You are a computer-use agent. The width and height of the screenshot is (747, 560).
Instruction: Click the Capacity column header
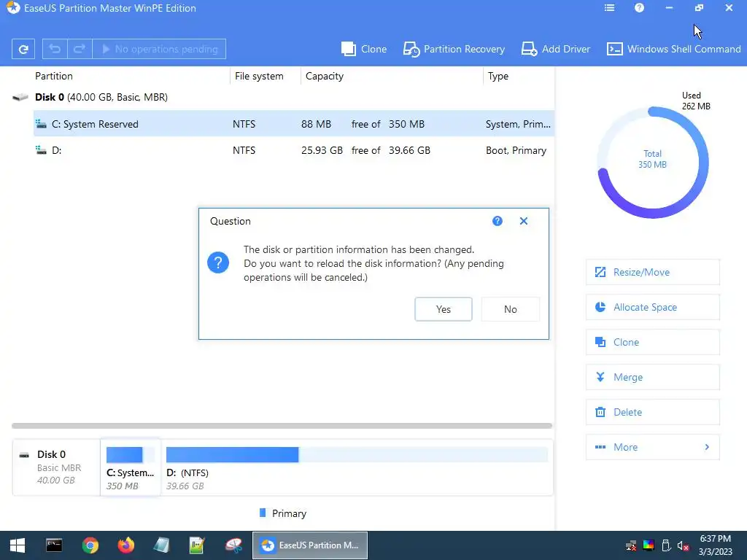pos(325,76)
